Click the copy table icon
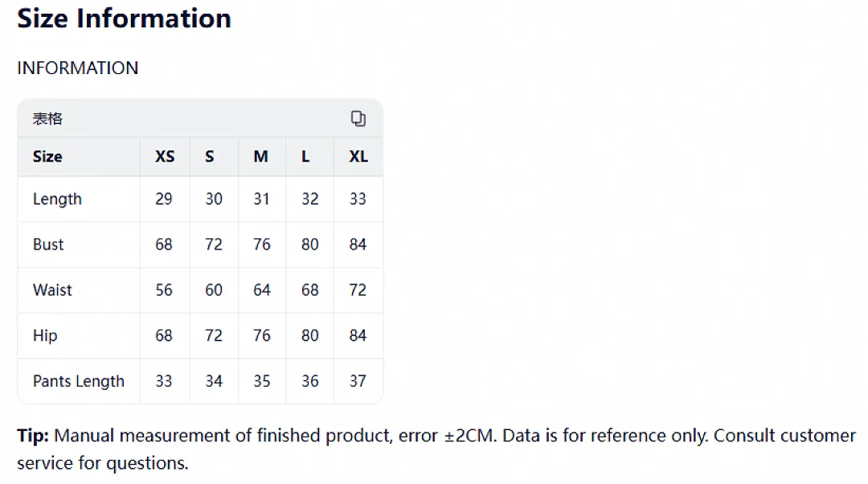Viewport: 868px width, 484px height. point(358,118)
